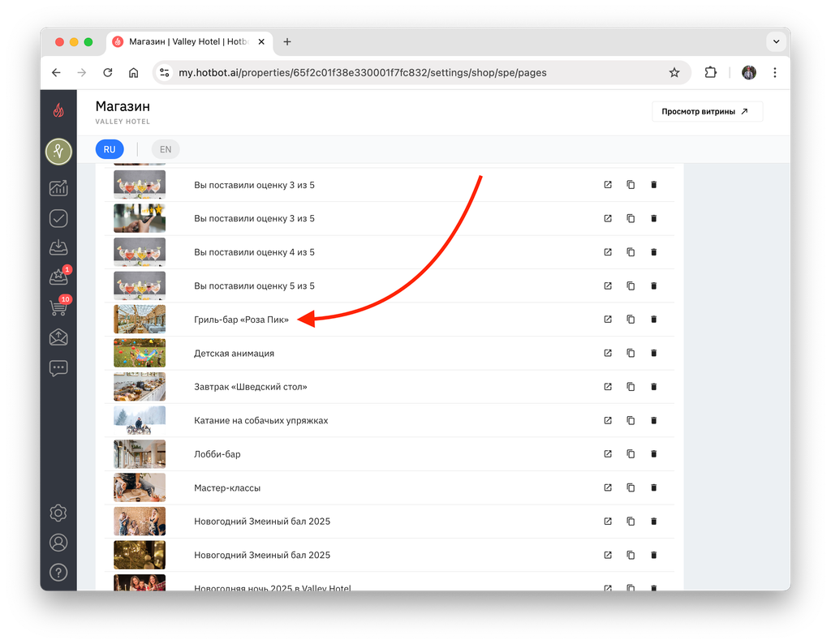Duplicate the Гриль-бар «Роза Пик» page
This screenshot has height=644, width=831.
(x=631, y=320)
